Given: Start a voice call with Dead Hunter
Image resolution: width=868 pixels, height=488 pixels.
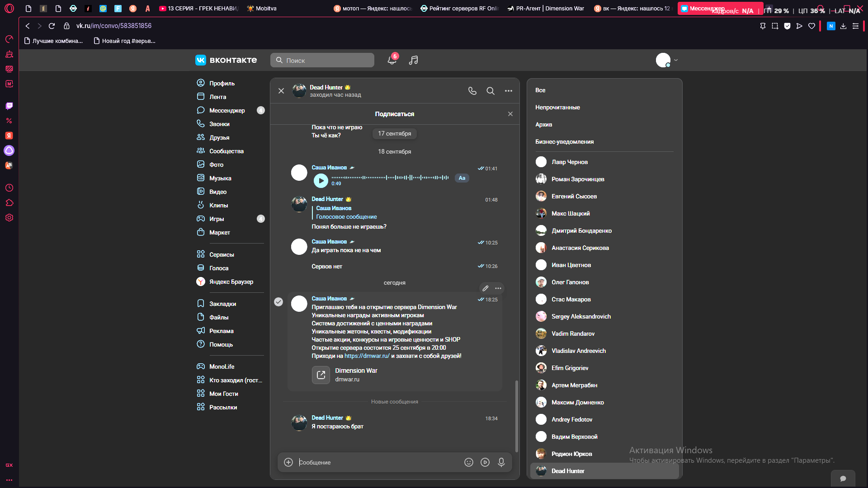Looking at the screenshot, I should tap(472, 91).
